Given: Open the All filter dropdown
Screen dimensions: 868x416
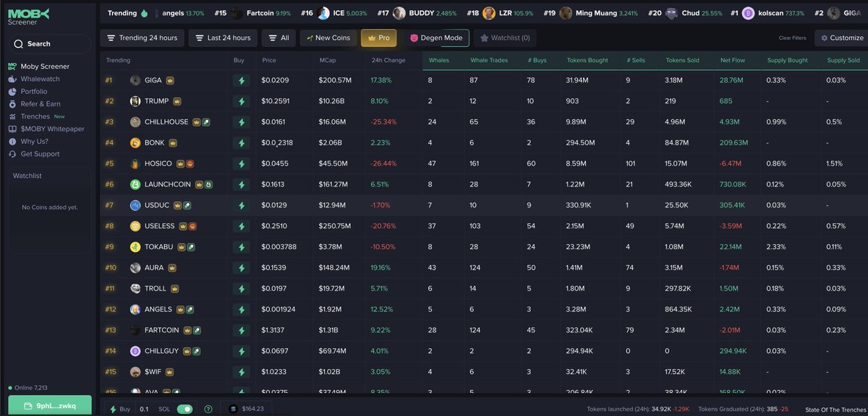Looking at the screenshot, I should (x=278, y=38).
